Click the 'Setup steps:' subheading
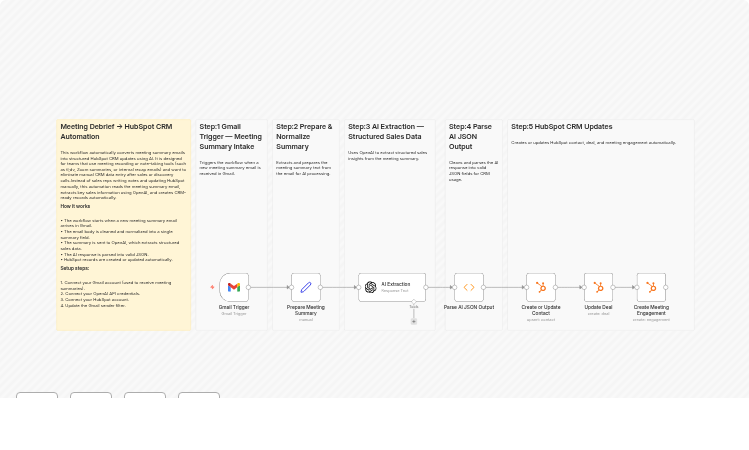This screenshot has width=749, height=450. pos(75,268)
